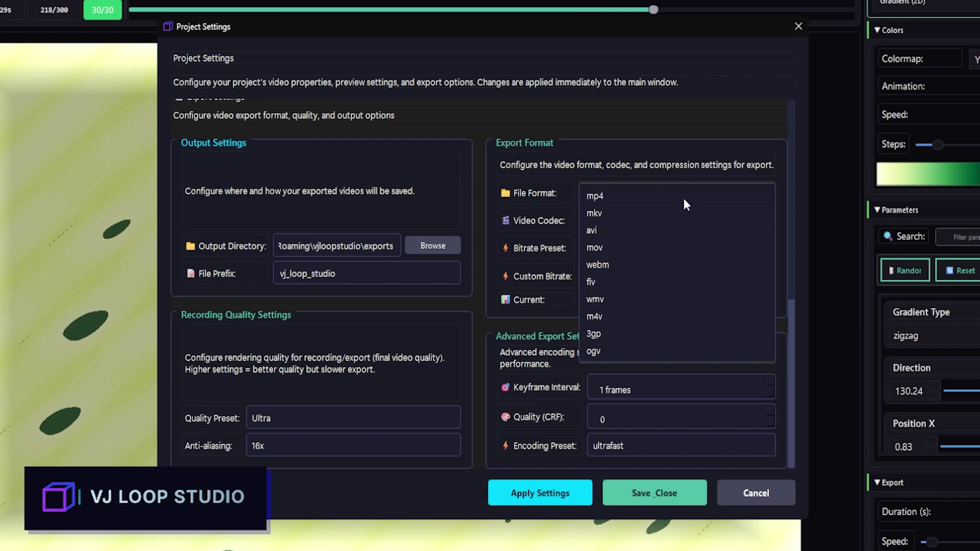Click the Video Codec film icon
This screenshot has height=551, width=980.
tap(505, 220)
